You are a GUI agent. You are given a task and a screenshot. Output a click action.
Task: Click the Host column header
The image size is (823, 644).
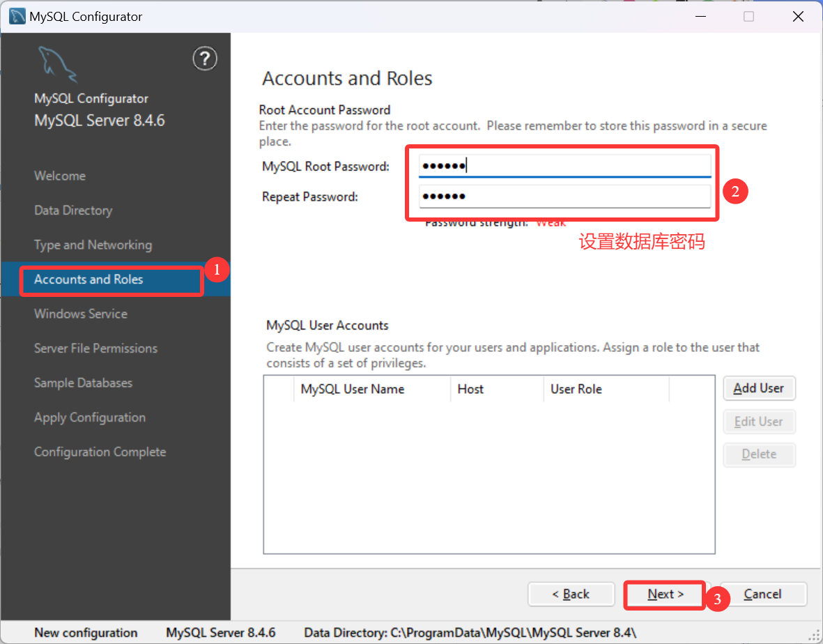pyautogui.click(x=497, y=389)
